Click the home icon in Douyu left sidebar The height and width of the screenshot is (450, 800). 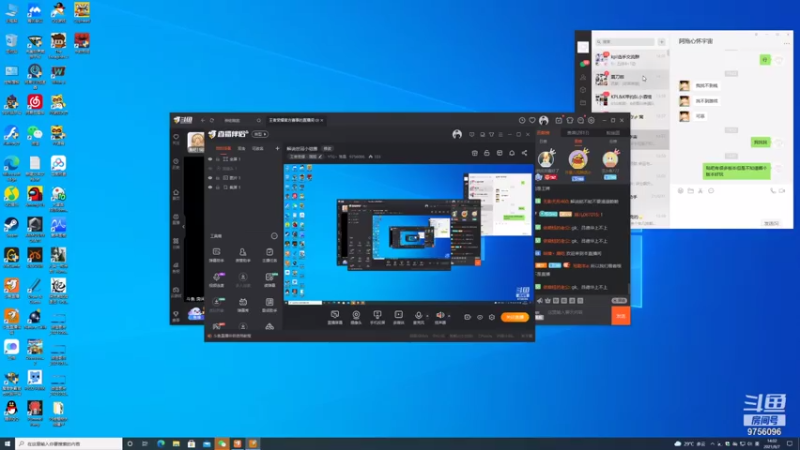(x=176, y=192)
